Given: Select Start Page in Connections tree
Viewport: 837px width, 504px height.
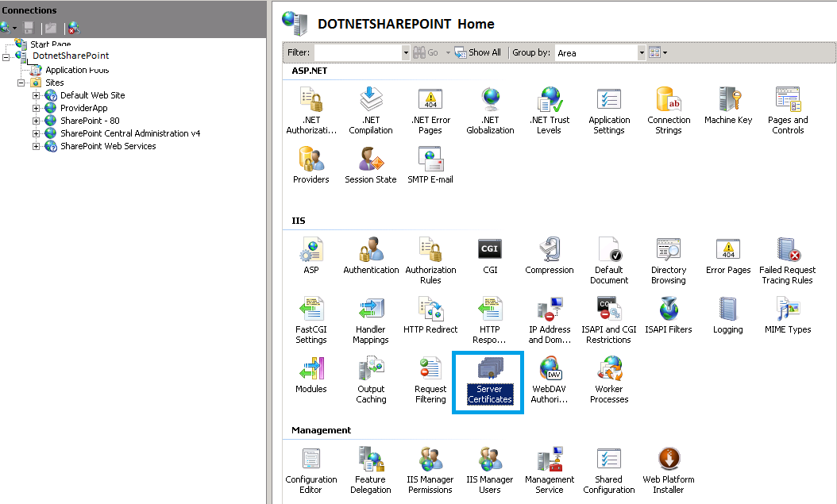Looking at the screenshot, I should tap(50, 44).
